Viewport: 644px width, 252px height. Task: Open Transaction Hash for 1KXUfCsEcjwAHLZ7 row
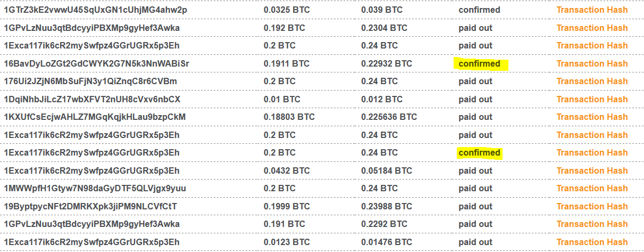pos(592,117)
